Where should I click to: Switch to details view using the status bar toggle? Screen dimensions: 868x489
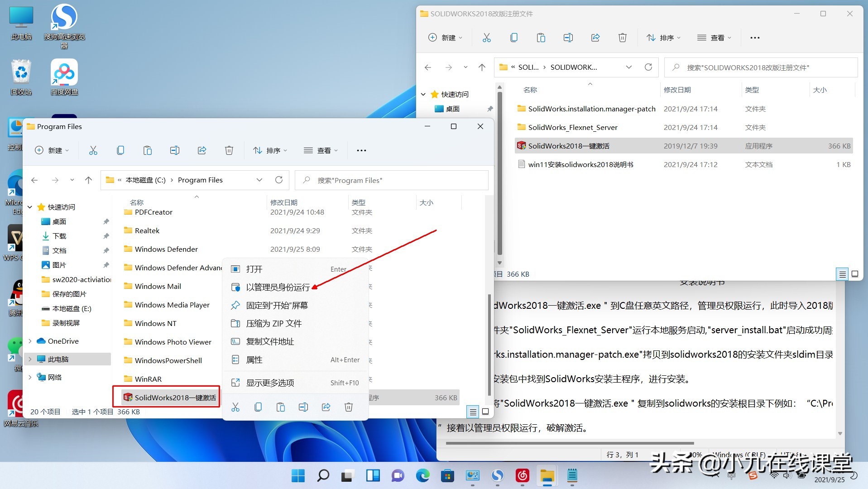[473, 412]
